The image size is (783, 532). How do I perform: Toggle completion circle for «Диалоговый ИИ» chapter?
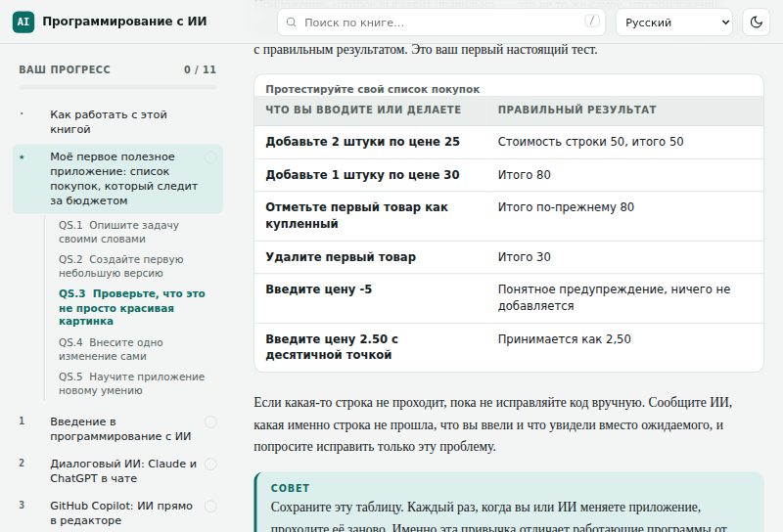[210, 465]
